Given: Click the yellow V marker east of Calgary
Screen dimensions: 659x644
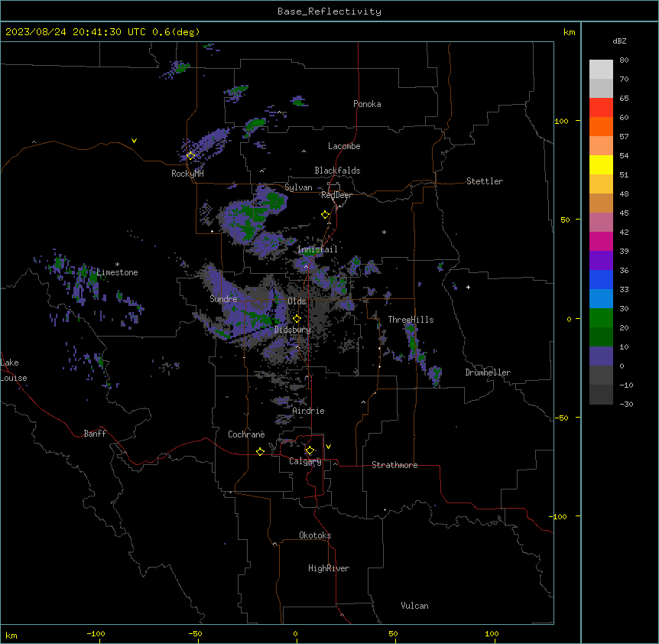Looking at the screenshot, I should [x=328, y=447].
